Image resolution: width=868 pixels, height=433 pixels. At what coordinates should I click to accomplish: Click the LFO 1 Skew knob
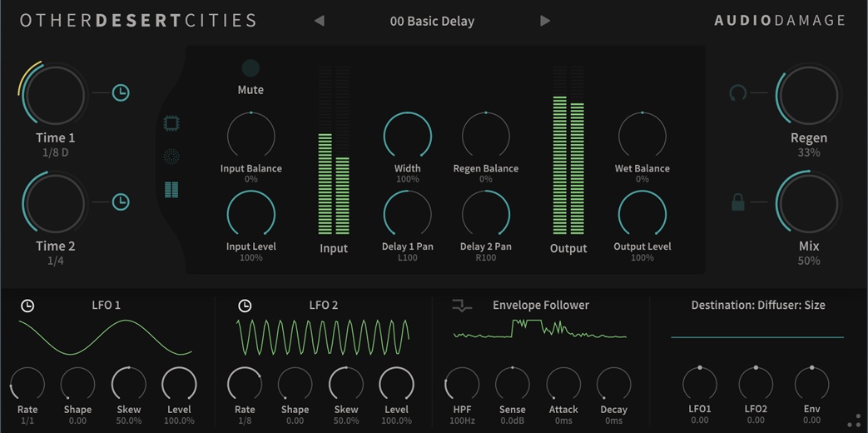tap(128, 384)
